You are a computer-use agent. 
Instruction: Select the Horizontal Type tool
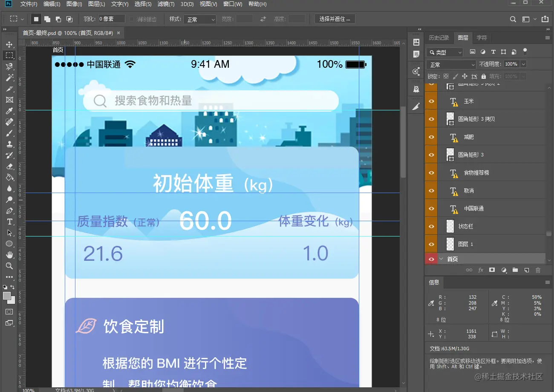[9, 222]
